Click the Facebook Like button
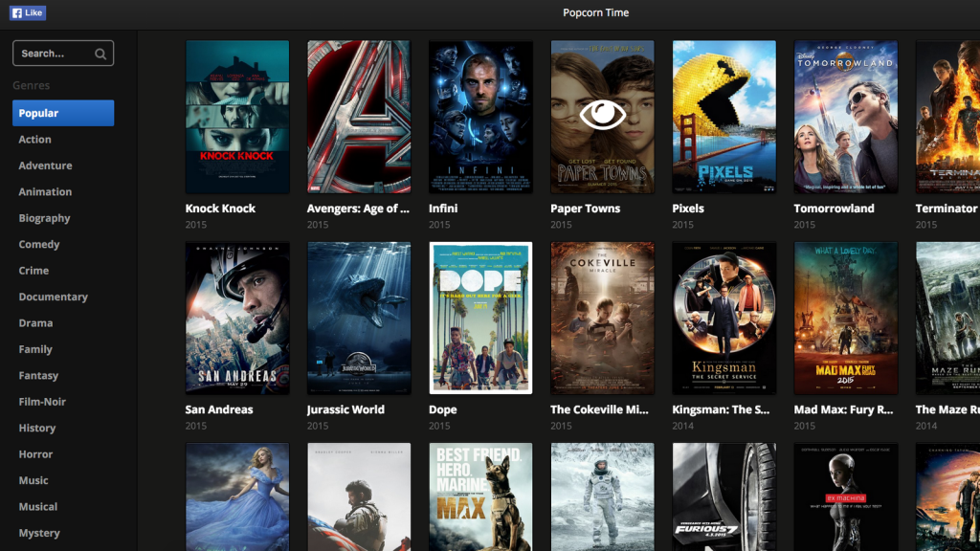Image resolution: width=980 pixels, height=551 pixels. click(27, 13)
